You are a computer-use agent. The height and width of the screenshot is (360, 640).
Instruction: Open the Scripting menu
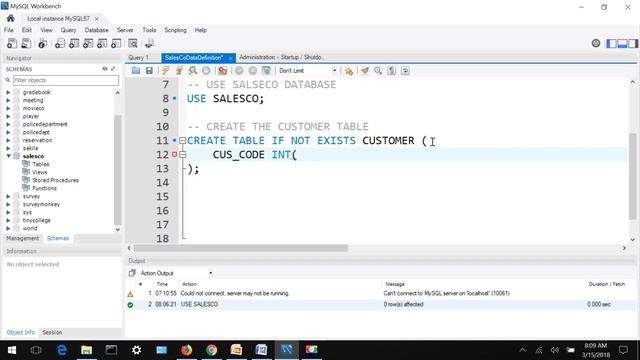click(x=175, y=30)
